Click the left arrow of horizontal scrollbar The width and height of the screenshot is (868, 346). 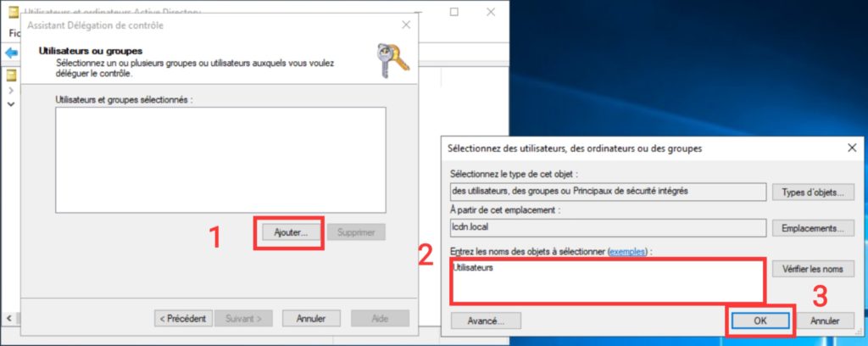pyautogui.click(x=9, y=318)
